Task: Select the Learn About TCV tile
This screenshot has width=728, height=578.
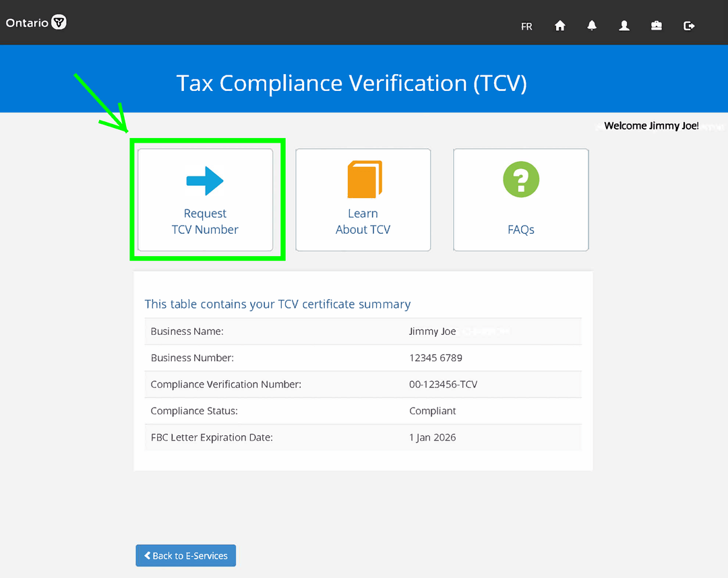Action: 363,200
